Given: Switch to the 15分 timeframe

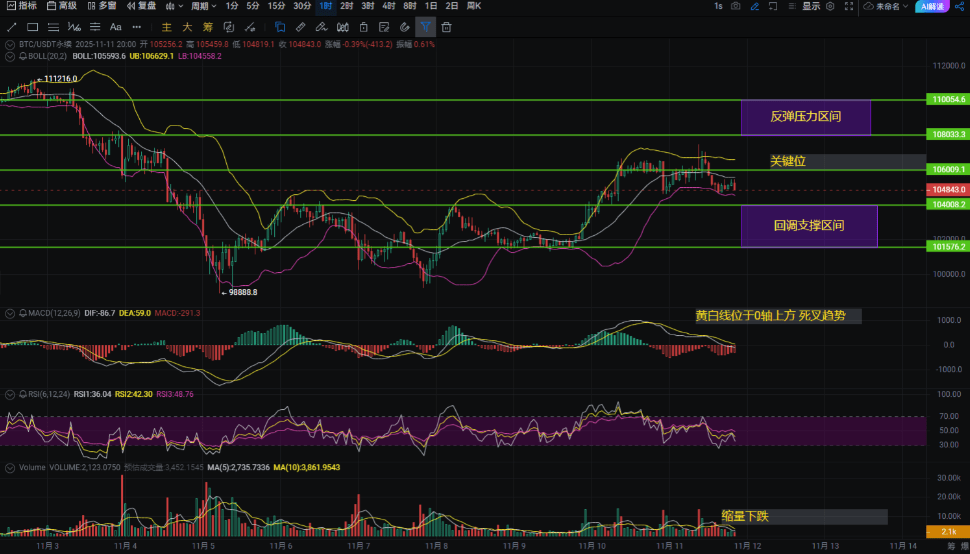Looking at the screenshot, I should tap(276, 6).
